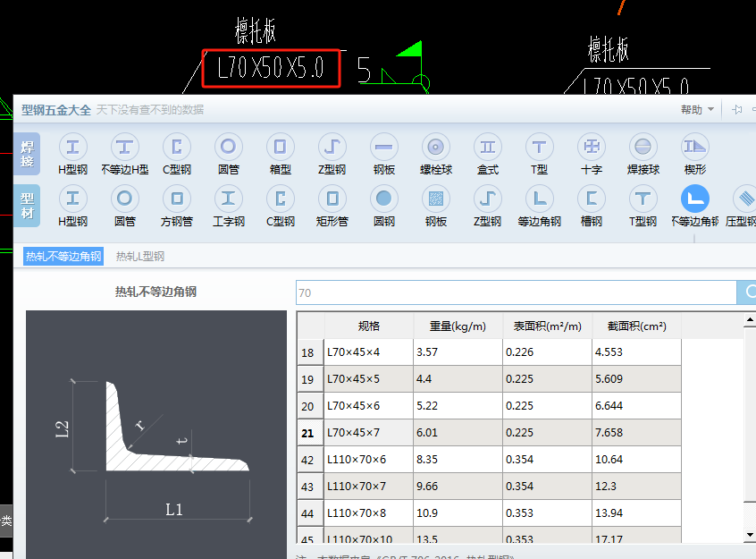Select welded H型钢 icon in 焊接 row
The height and width of the screenshot is (559, 756).
72,147
